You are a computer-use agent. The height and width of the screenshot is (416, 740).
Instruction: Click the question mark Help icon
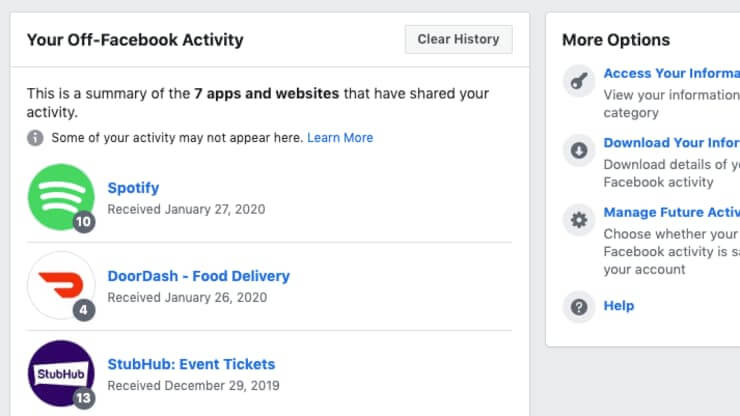[x=578, y=306]
